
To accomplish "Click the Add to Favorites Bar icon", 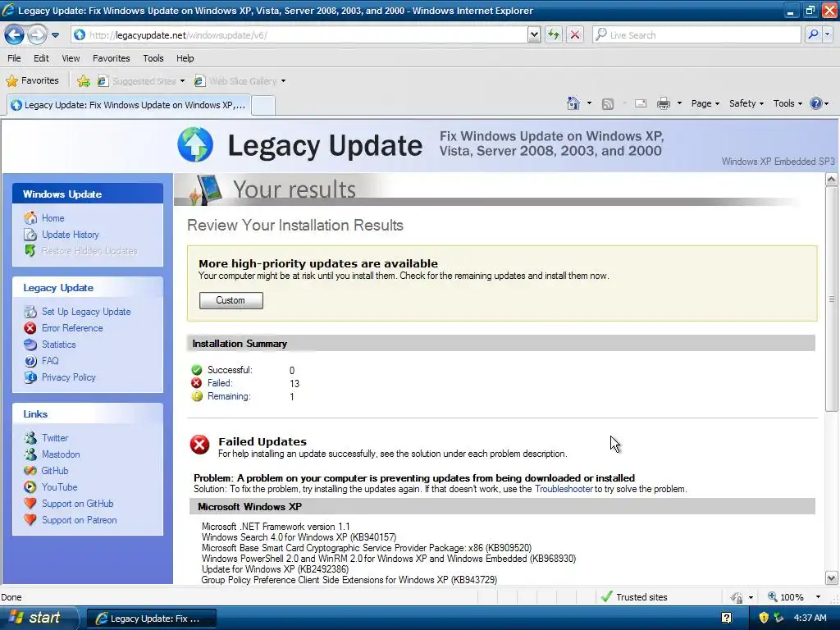I will [x=84, y=81].
